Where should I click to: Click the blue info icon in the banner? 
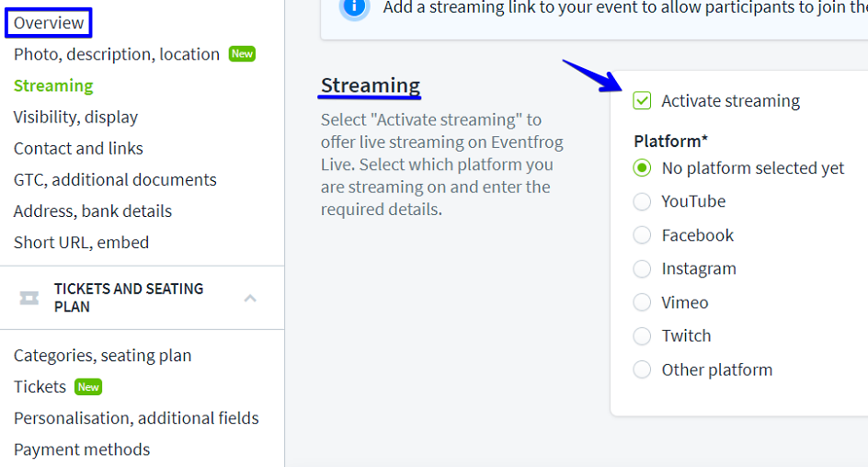point(352,7)
